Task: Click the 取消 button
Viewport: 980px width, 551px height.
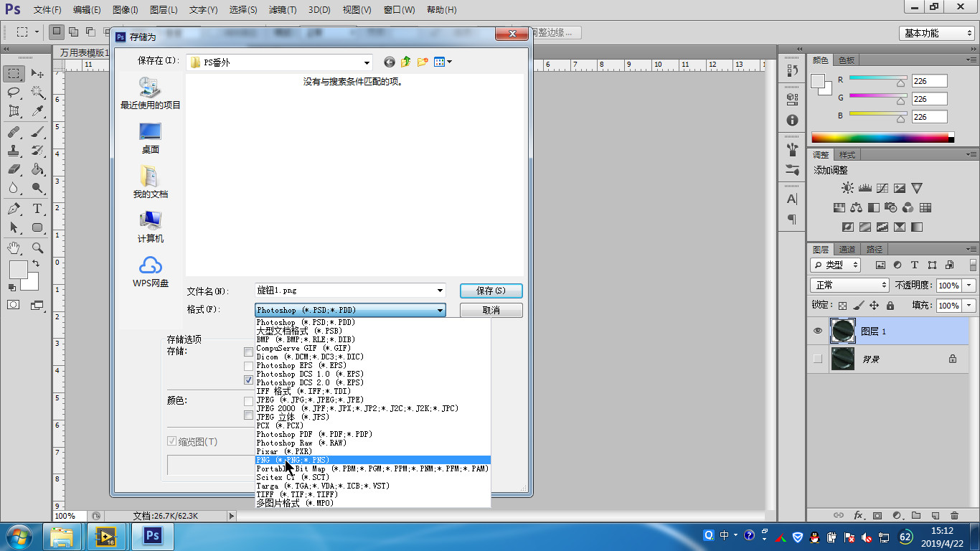Action: coord(491,310)
